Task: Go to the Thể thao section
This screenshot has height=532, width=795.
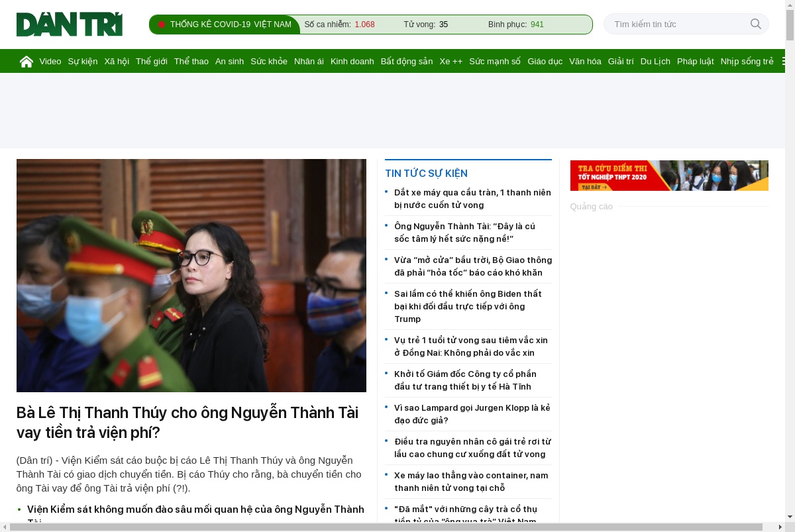Action: (x=191, y=61)
